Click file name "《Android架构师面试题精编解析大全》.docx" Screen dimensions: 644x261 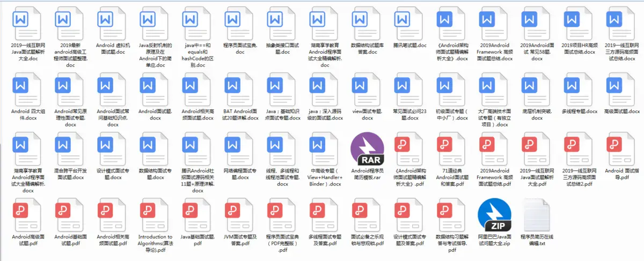coord(452,52)
